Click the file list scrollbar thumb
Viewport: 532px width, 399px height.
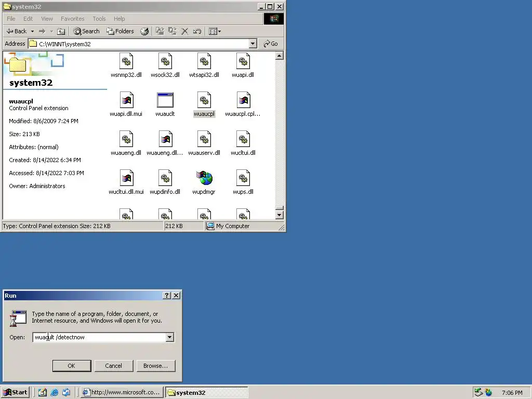coord(279,208)
